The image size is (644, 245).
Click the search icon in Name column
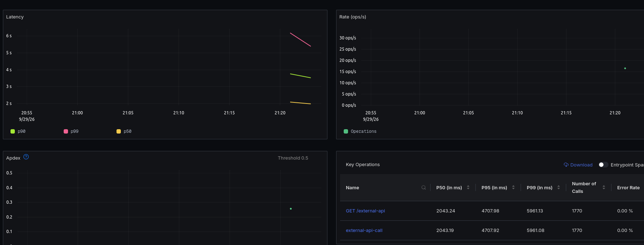pyautogui.click(x=424, y=187)
